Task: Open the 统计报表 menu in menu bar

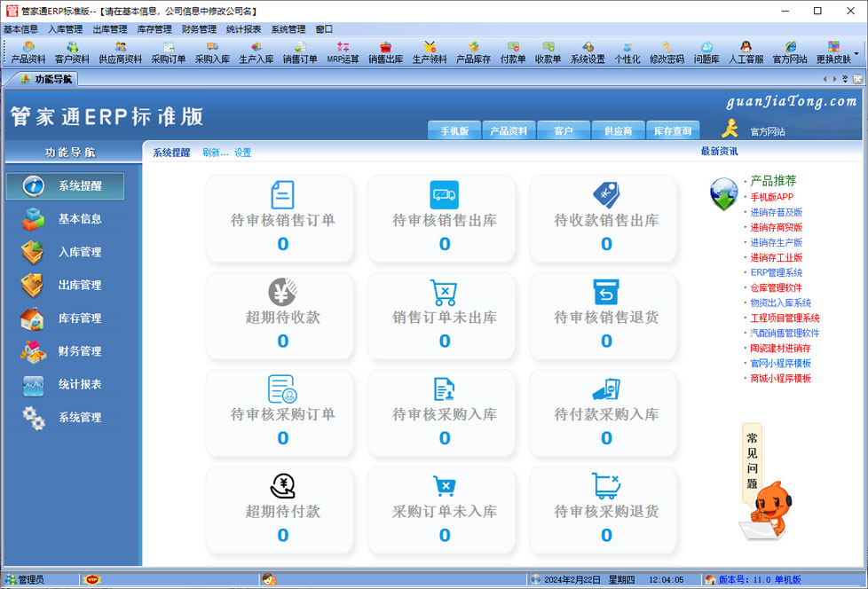Action: click(243, 29)
